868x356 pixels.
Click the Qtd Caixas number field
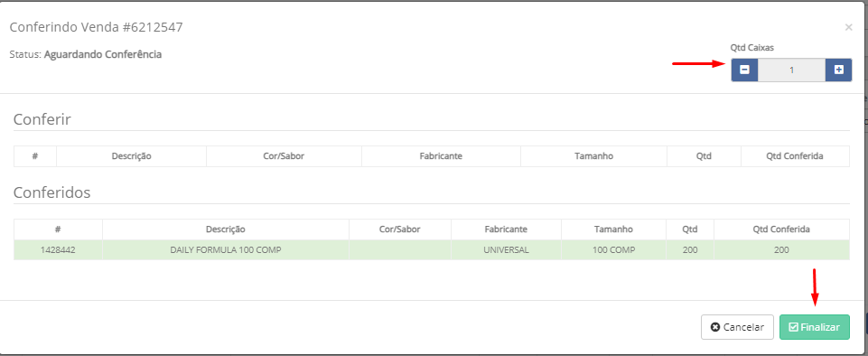coord(791,70)
